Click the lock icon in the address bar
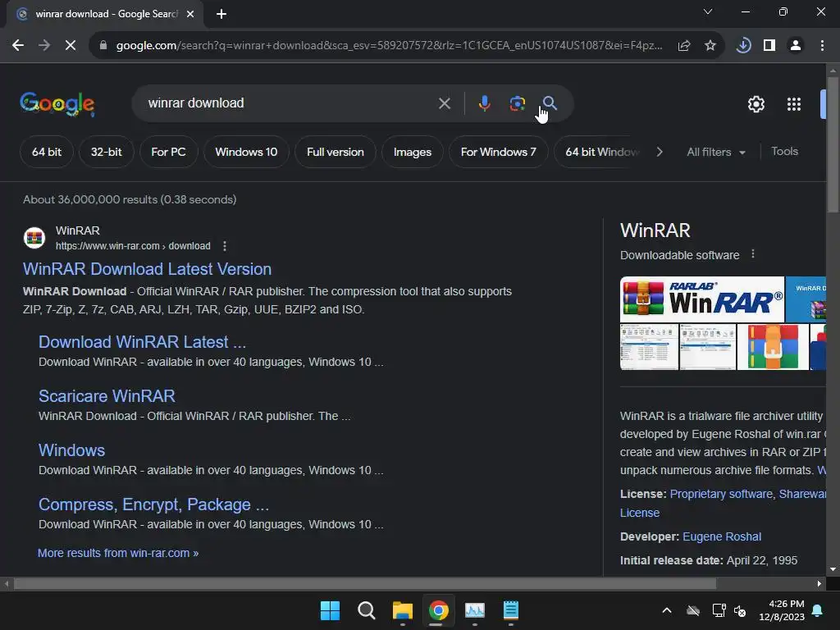 (x=103, y=46)
